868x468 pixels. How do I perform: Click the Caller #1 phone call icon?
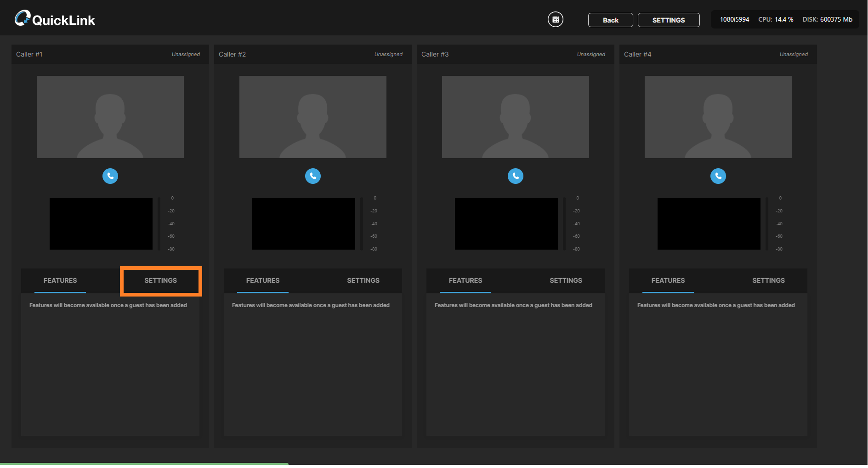(x=110, y=176)
